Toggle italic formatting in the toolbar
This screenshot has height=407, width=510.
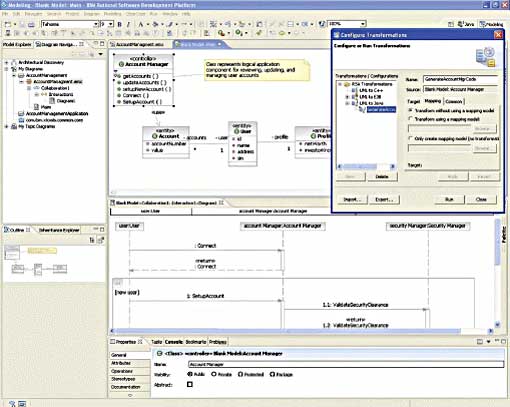pos(128,24)
